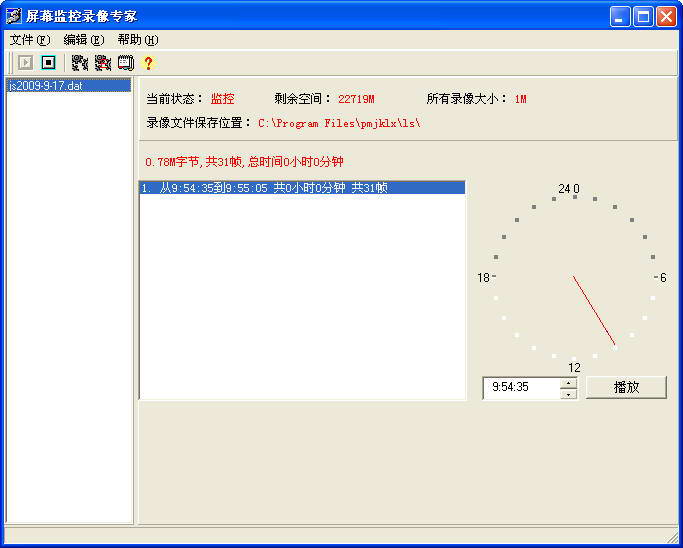Click the yellow question mark help icon
The image size is (683, 548).
pos(148,63)
